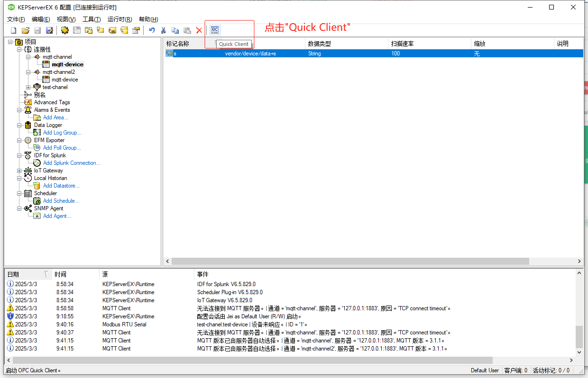The width and height of the screenshot is (588, 378).
Task: Expand the IoT Gateway node
Action: coord(19,171)
